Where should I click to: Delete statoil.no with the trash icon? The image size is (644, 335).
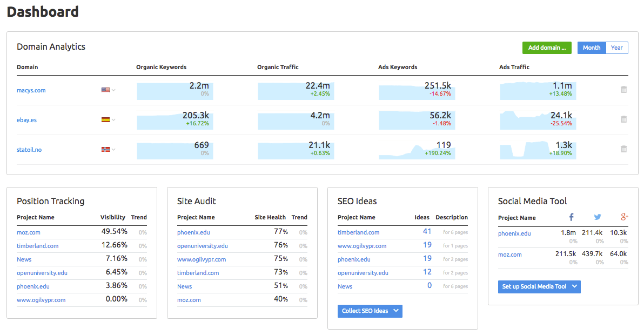[x=623, y=149]
